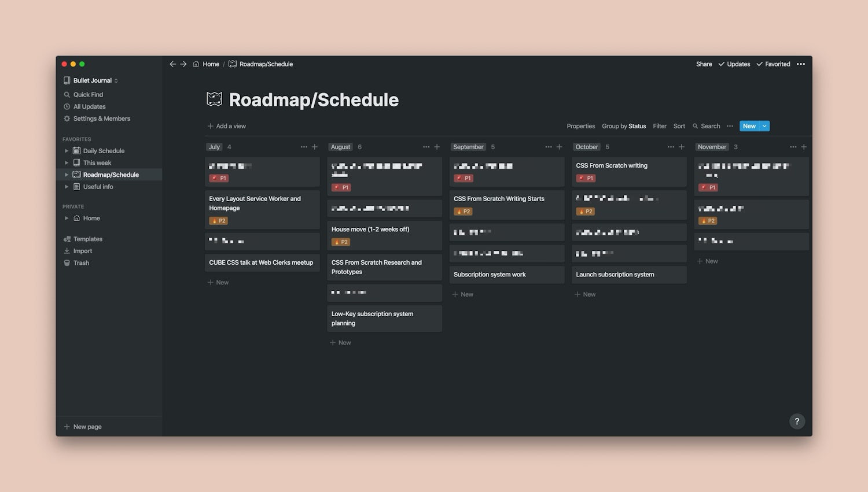Viewport: 868px width, 492px height.
Task: Toggle Updates following for this page
Action: pyautogui.click(x=734, y=64)
